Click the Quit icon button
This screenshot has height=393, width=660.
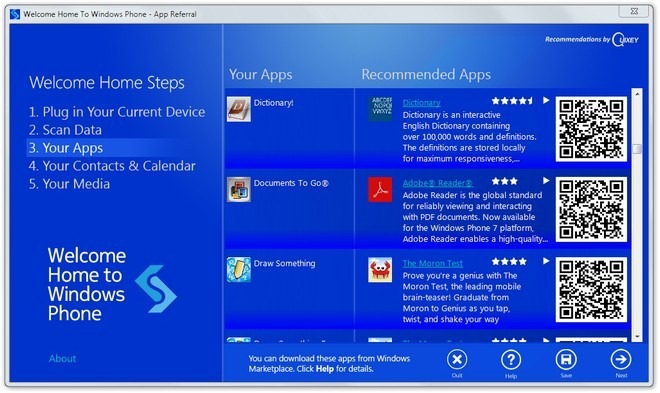click(x=457, y=360)
